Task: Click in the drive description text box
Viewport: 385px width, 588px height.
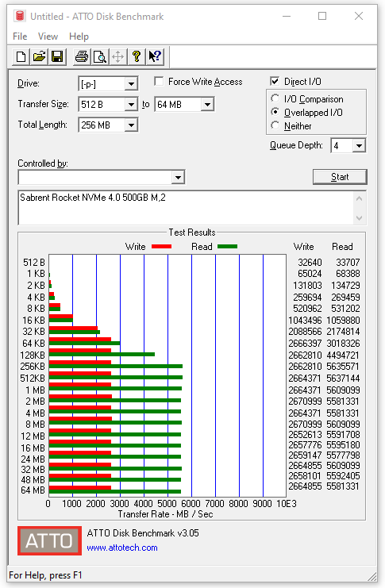Action: (186, 207)
